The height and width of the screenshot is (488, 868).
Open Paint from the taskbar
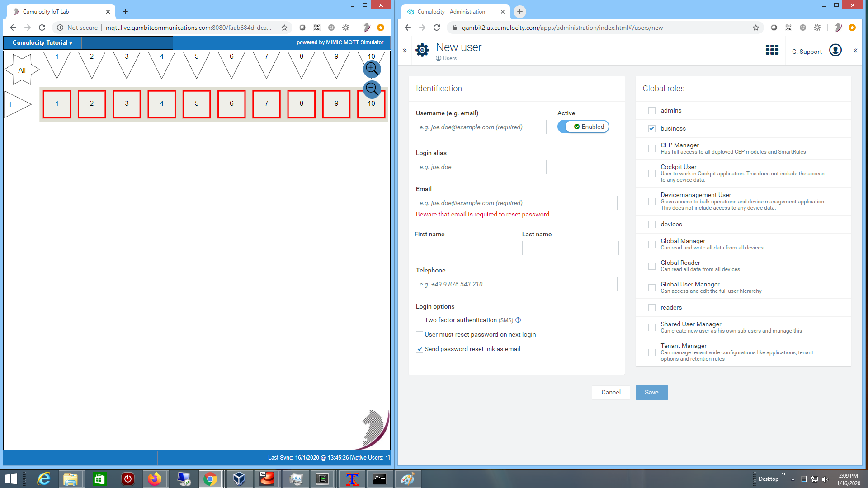[x=408, y=479]
